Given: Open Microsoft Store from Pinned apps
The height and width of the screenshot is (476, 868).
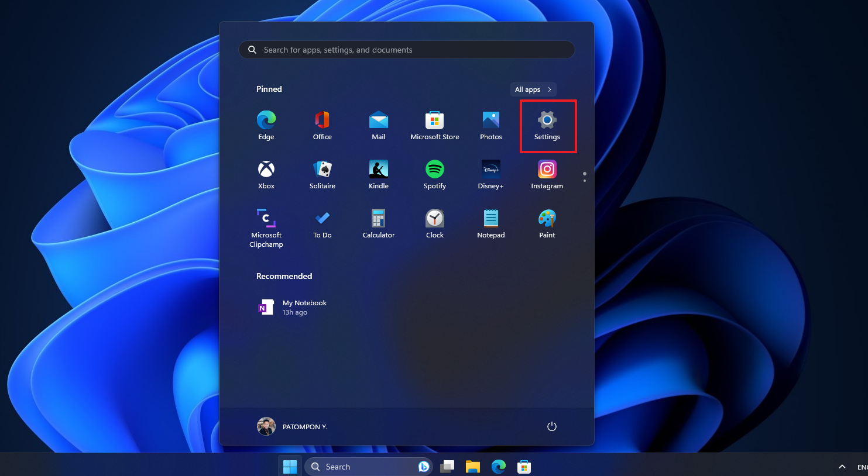Looking at the screenshot, I should click(x=435, y=125).
